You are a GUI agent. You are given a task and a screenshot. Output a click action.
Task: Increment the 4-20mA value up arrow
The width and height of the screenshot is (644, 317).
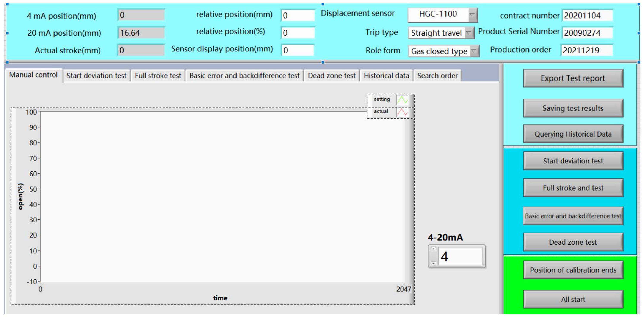click(x=434, y=249)
